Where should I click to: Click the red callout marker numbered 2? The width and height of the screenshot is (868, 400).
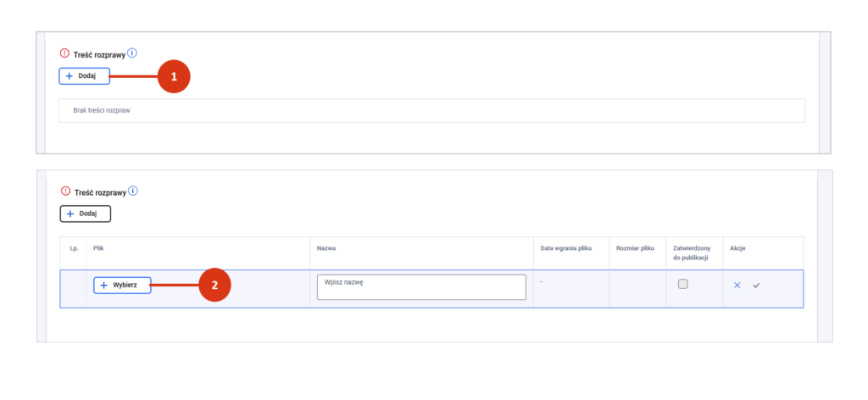point(214,286)
